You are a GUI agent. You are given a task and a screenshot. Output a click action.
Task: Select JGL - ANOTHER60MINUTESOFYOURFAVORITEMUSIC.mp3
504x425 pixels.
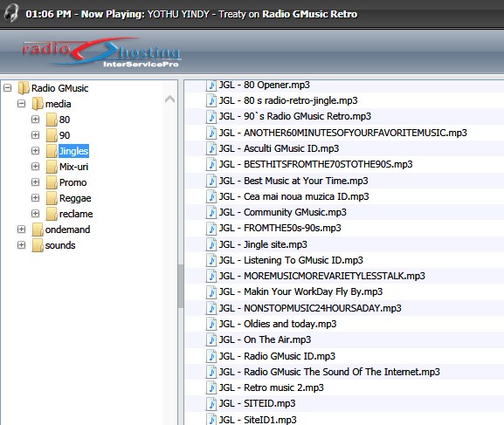[x=344, y=133]
